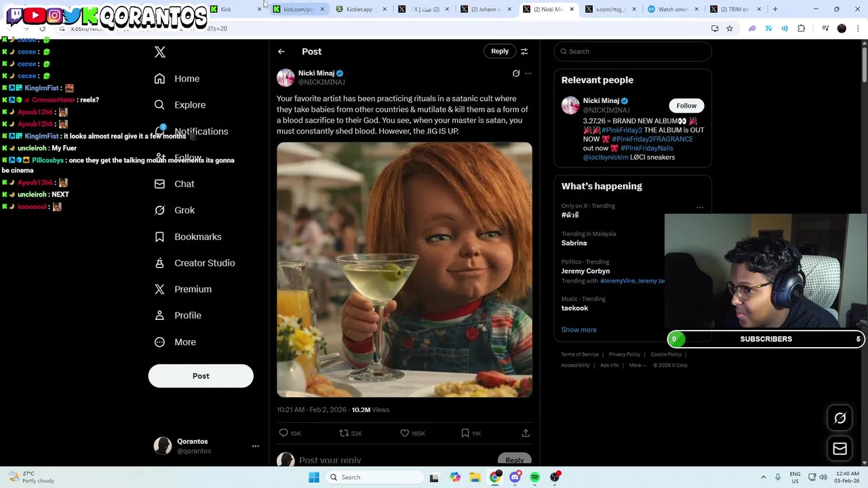
Task: Click the Copilot icon on the taskbar
Action: pos(455,477)
